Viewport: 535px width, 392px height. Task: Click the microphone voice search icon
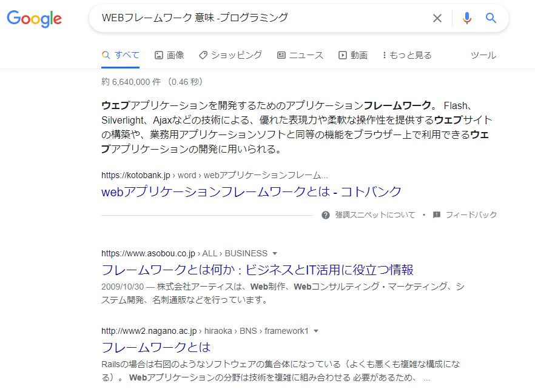coord(466,18)
